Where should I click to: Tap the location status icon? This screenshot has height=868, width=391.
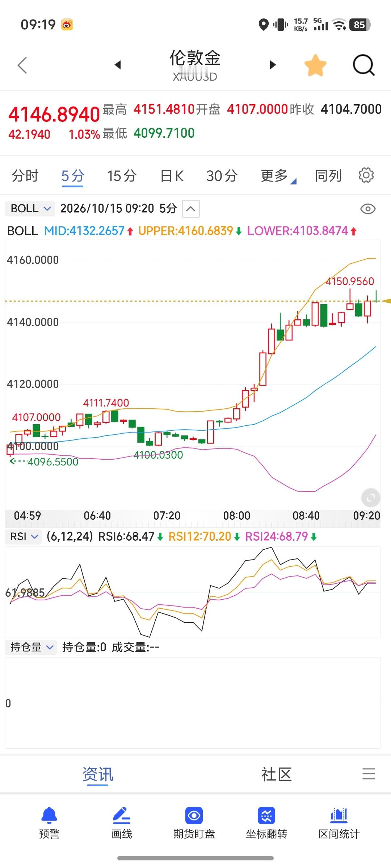click(x=264, y=25)
